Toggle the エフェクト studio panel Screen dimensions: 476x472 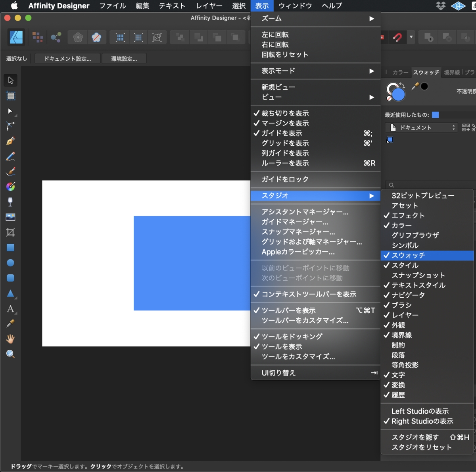[427, 216]
